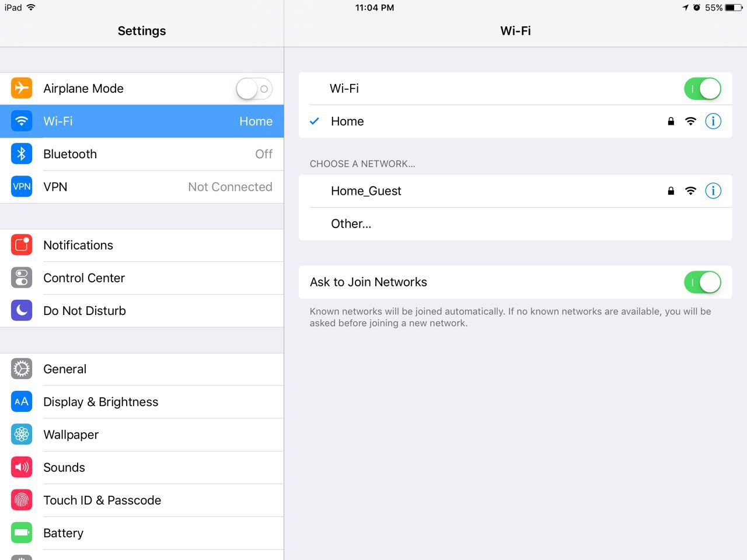Tap the connected Home network name

tap(347, 121)
